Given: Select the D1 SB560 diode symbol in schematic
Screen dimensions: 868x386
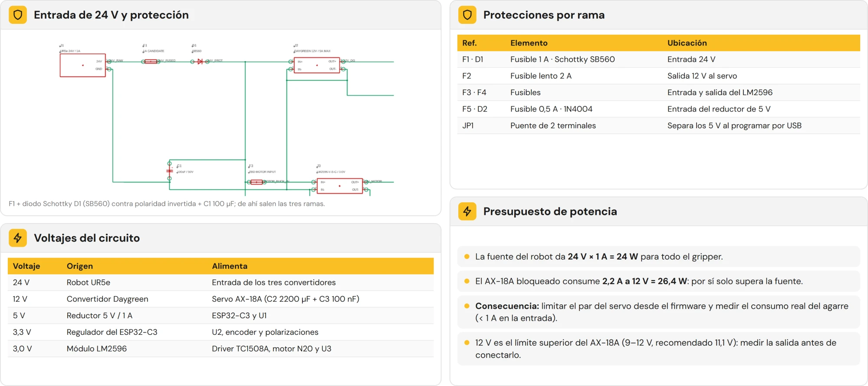Looking at the screenshot, I should (200, 62).
